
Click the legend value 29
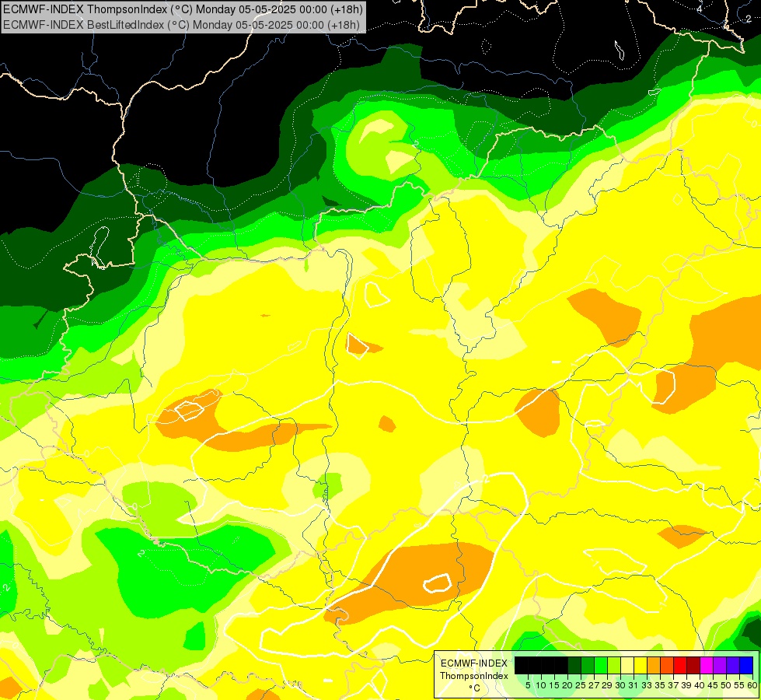pyautogui.click(x=606, y=685)
